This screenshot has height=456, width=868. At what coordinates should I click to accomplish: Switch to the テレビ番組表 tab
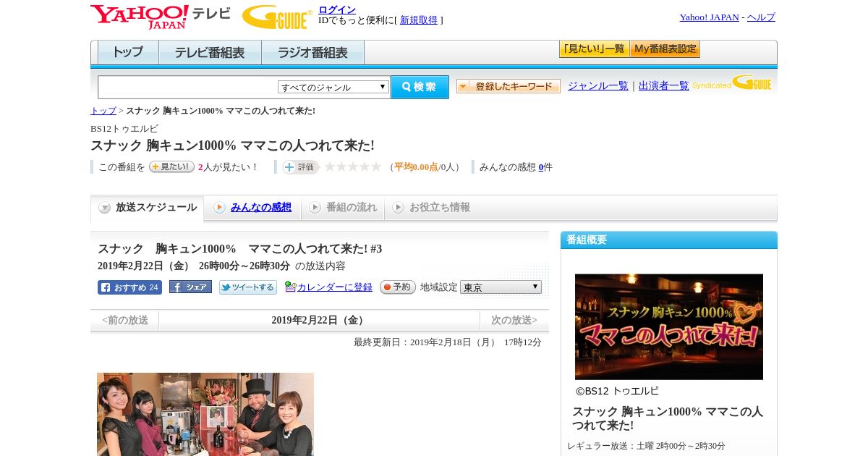(210, 53)
